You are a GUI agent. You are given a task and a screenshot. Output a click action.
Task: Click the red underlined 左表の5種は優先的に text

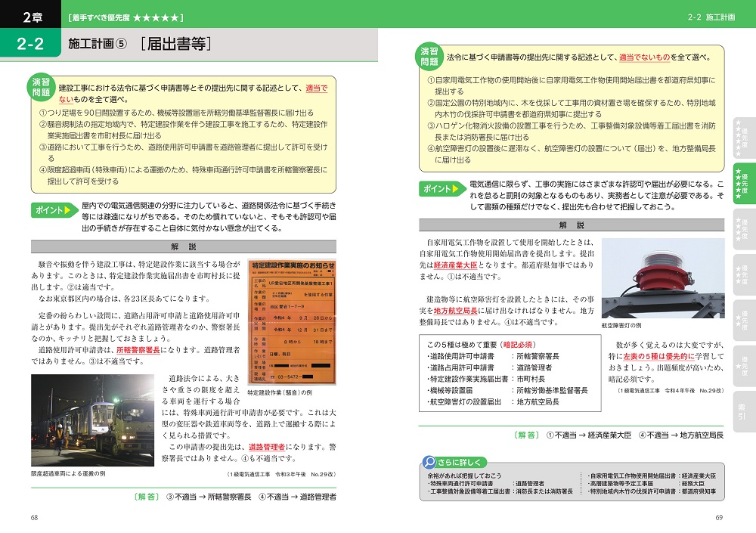tap(658, 356)
